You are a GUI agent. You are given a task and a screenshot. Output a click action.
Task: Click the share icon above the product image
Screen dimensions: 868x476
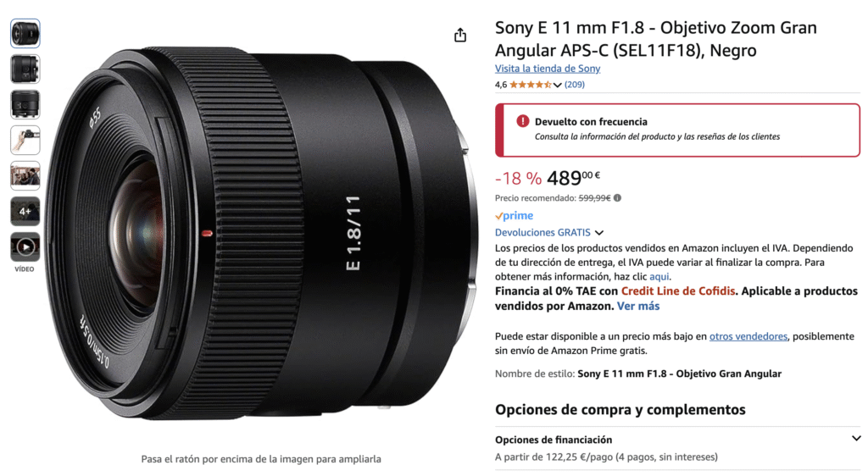coord(460,36)
